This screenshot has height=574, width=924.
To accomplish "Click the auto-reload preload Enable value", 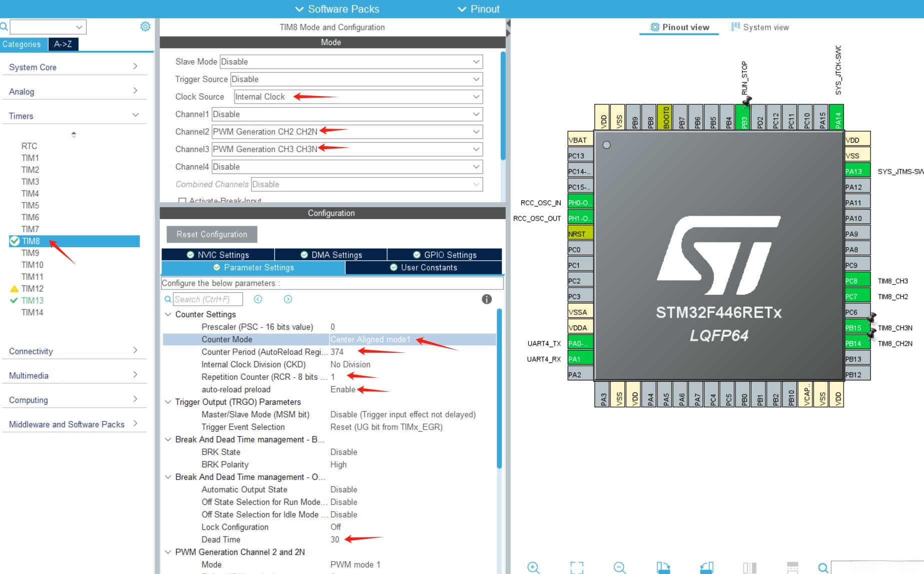I will point(343,389).
